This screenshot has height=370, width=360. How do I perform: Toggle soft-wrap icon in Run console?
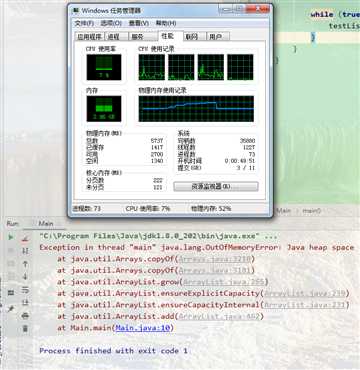[x=25, y=290]
